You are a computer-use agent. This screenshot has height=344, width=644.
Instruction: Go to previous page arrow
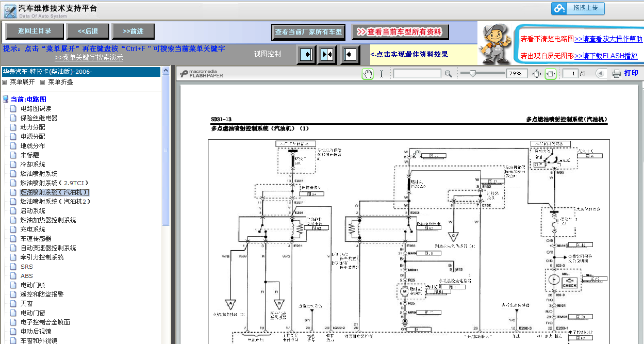601,74
